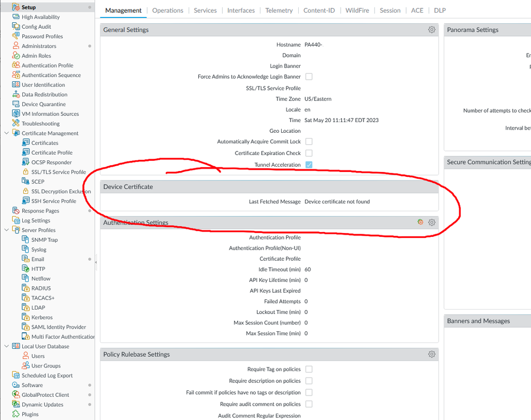Click the Device Quarantine icon
Image resolution: width=531 pixels, height=420 pixels.
click(15, 104)
